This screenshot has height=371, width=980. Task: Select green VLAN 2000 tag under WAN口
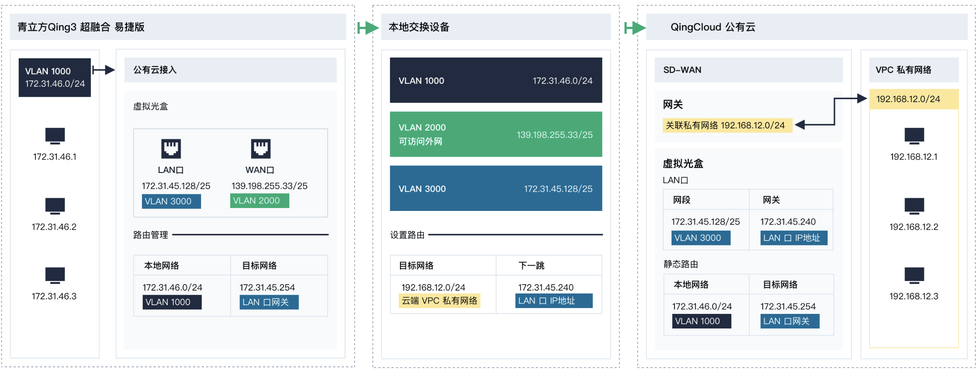point(259,201)
